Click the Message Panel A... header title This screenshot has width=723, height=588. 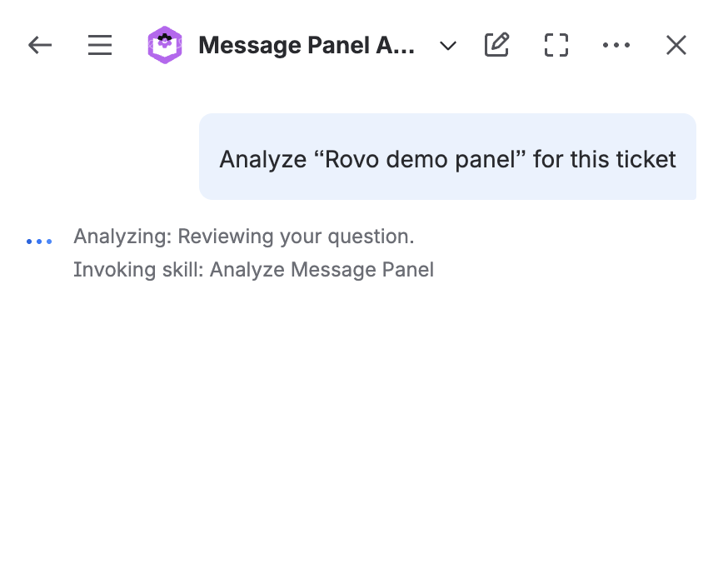click(x=305, y=45)
